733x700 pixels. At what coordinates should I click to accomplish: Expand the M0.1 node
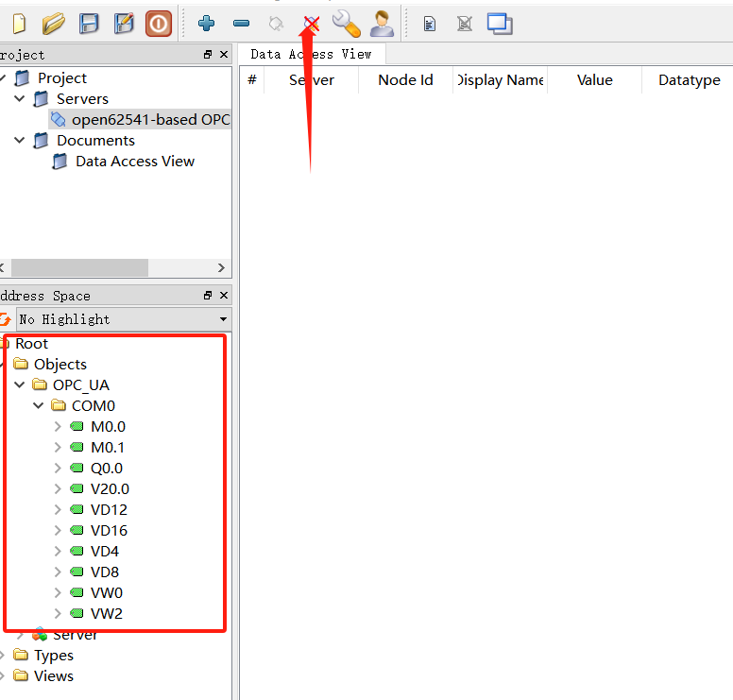58,447
